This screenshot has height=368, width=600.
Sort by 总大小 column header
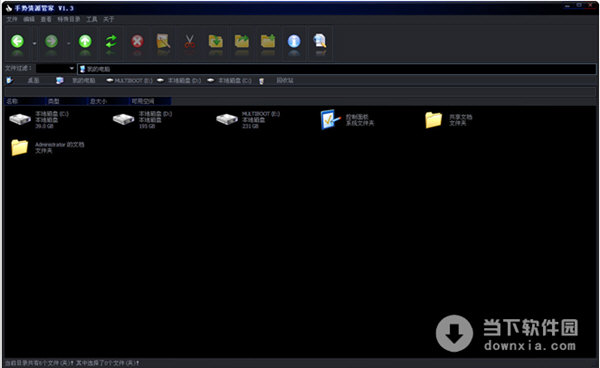coord(108,101)
